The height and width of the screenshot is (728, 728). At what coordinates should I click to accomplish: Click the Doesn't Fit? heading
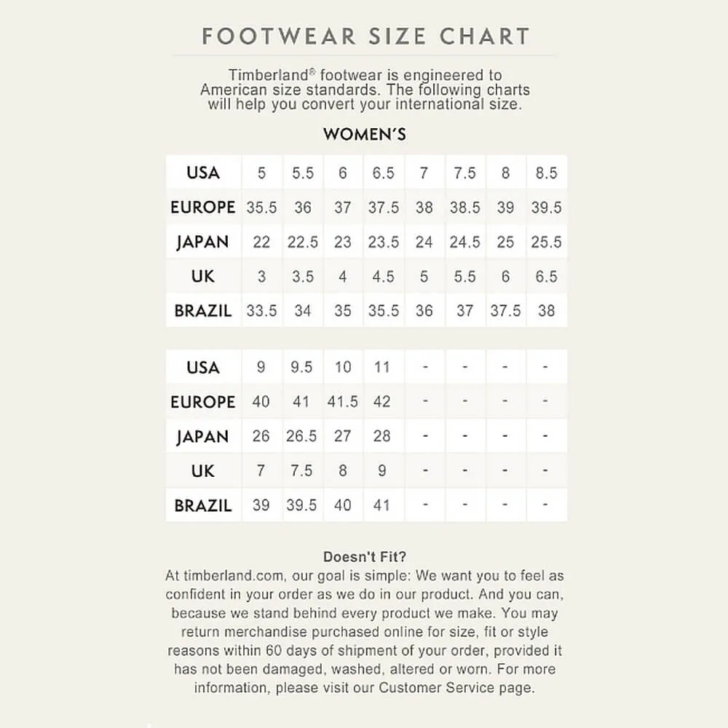[365, 557]
